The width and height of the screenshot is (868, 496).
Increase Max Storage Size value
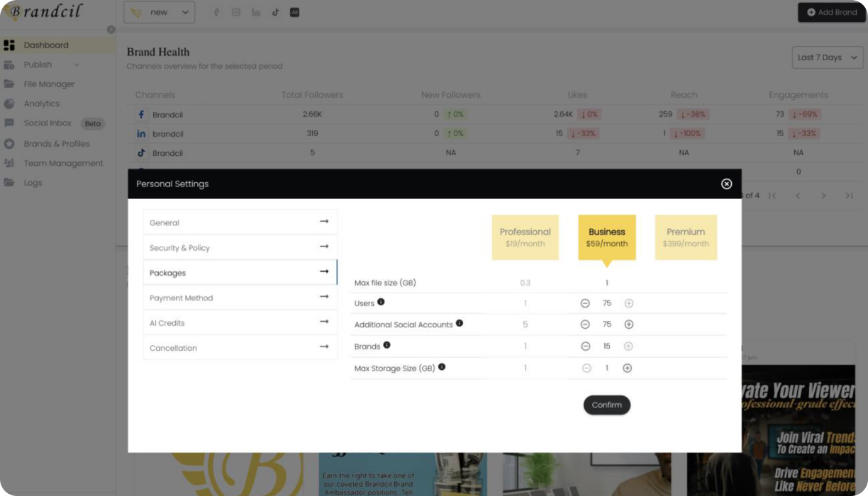627,368
